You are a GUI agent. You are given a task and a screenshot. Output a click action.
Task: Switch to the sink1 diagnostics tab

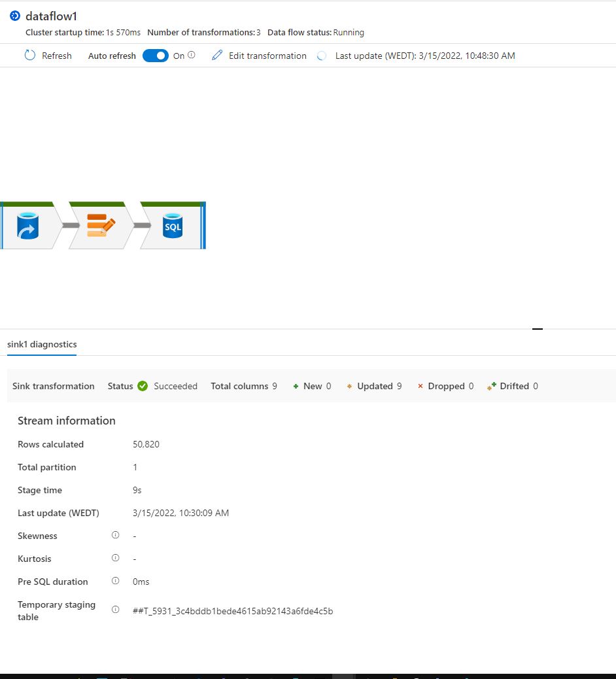pos(41,344)
